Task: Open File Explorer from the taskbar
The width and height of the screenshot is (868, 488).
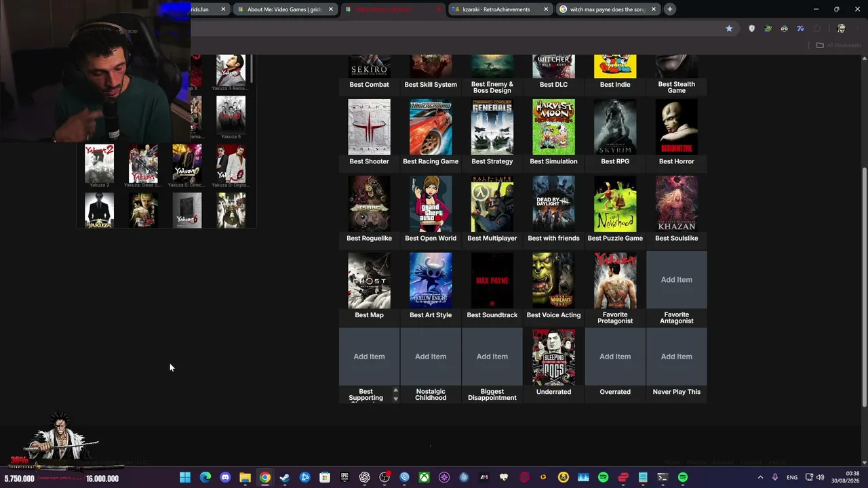Action: click(245, 478)
